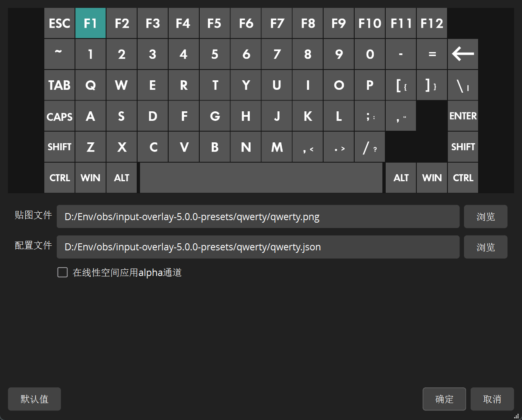Click 浏览 next to the 贴图文件 path
Screen dimensions: 522x420
486,216
